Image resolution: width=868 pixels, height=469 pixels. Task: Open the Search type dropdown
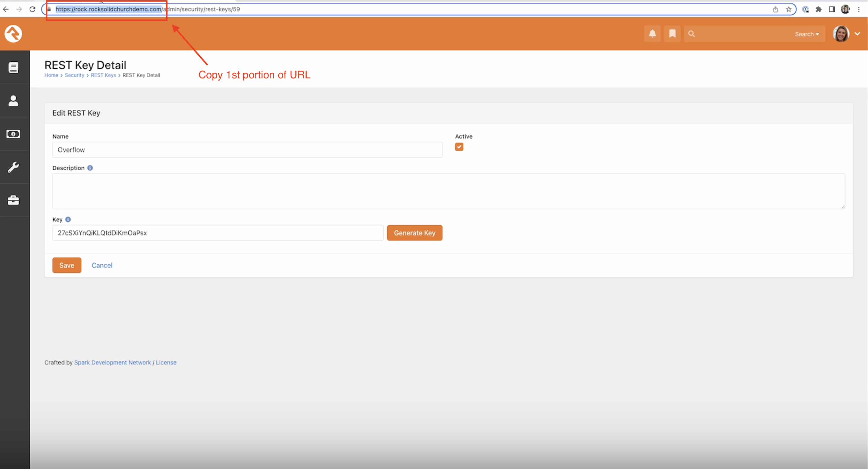[807, 34]
